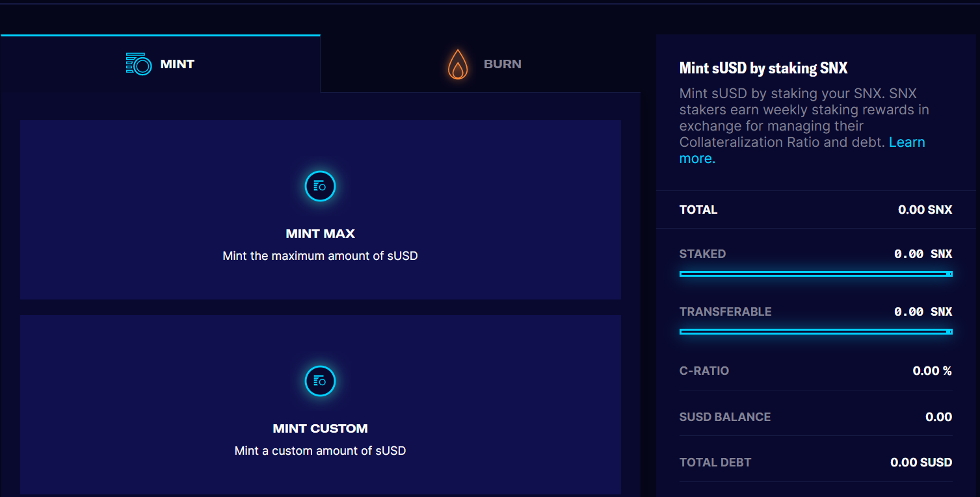The image size is (980, 497).
Task: Click the TRANSFERABLE 0.00 SNX amount
Action: (923, 312)
